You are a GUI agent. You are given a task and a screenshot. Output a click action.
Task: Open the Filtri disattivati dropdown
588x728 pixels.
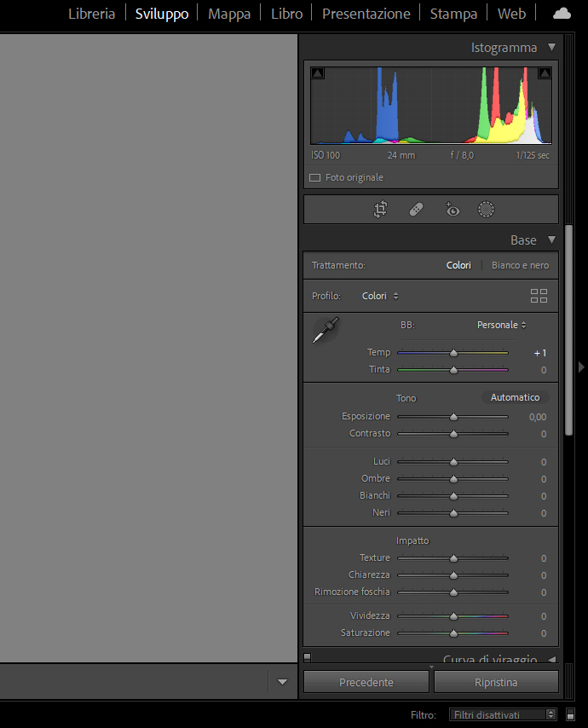[x=503, y=714]
